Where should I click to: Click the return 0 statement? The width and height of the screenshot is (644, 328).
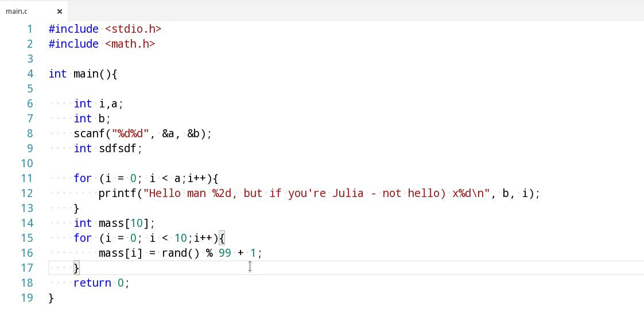pyautogui.click(x=102, y=283)
